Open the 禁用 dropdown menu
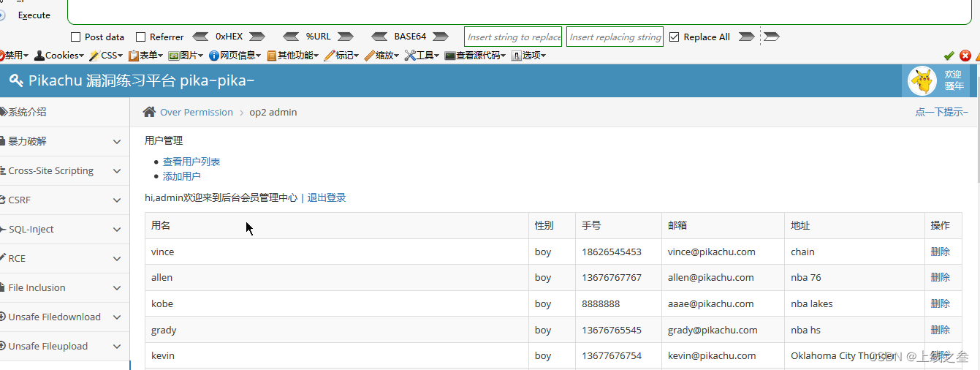980x370 pixels. click(15, 55)
